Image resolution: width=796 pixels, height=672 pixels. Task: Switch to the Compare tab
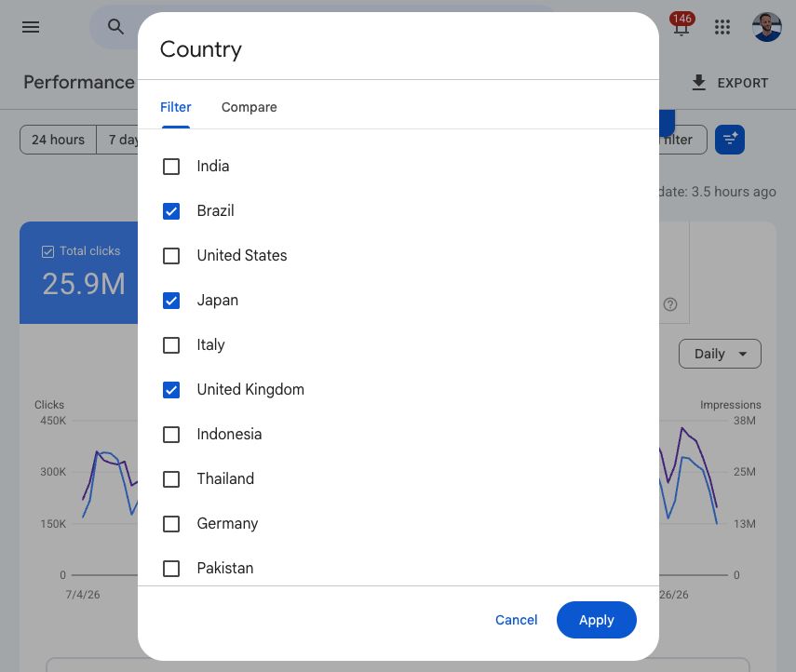click(x=249, y=107)
